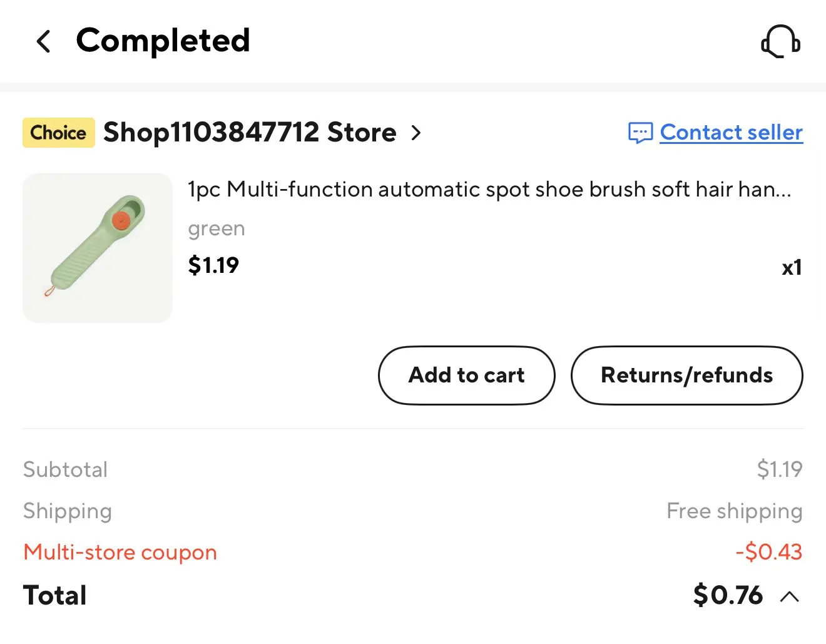This screenshot has height=644, width=826.
Task: Open the Shop1103847712 Store page
Action: [x=250, y=133]
